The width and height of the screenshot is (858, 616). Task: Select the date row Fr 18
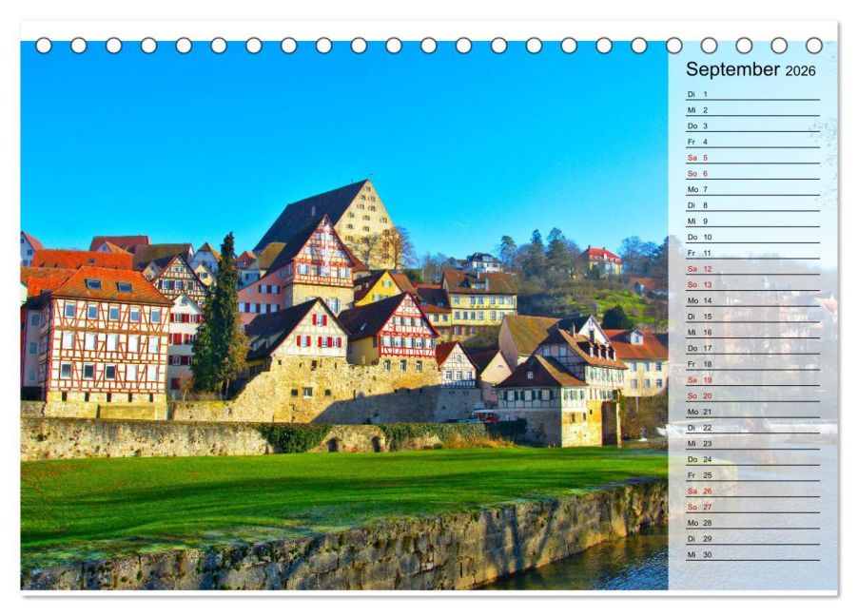tap(753, 364)
